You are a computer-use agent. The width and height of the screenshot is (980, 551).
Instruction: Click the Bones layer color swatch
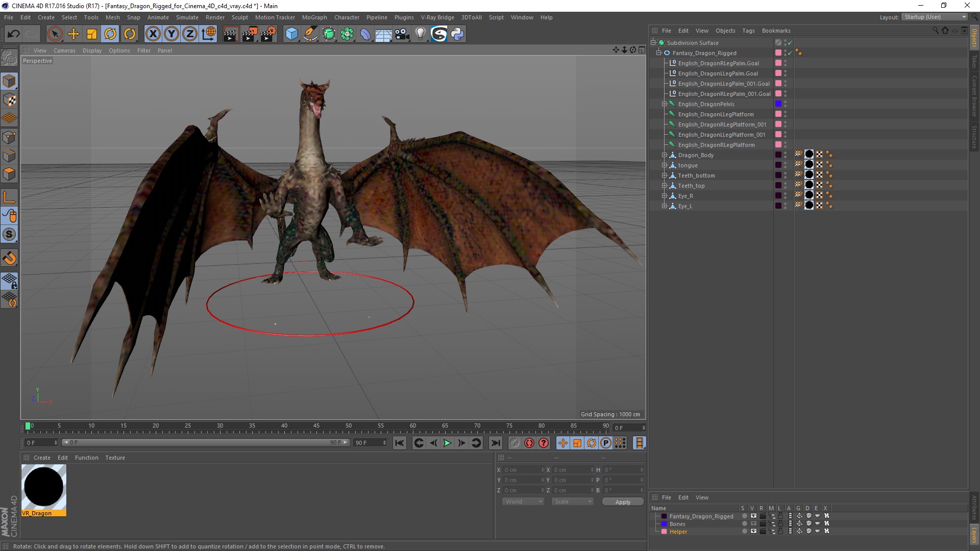(664, 524)
